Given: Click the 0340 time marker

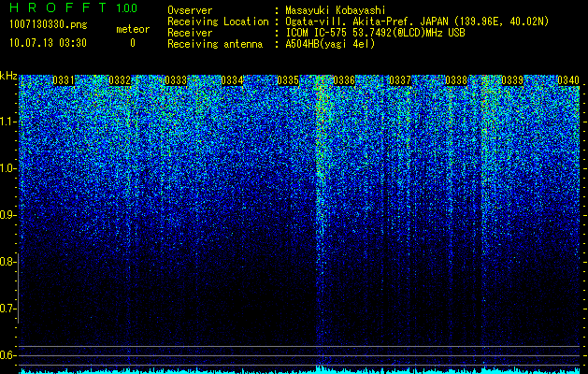Looking at the screenshot, I should coord(568,80).
